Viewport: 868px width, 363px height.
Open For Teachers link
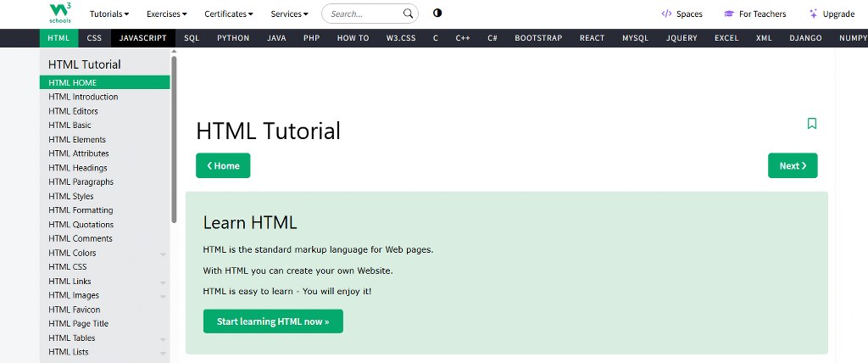[755, 14]
